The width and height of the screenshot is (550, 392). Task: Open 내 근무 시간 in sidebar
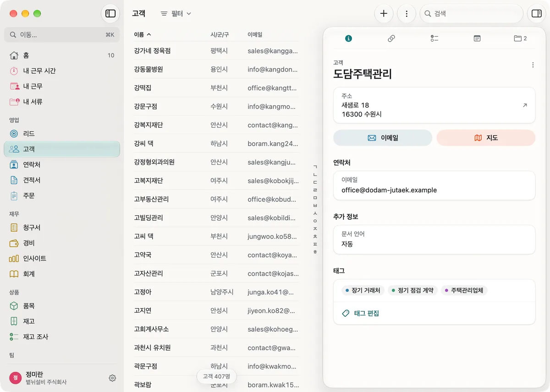click(x=62, y=71)
